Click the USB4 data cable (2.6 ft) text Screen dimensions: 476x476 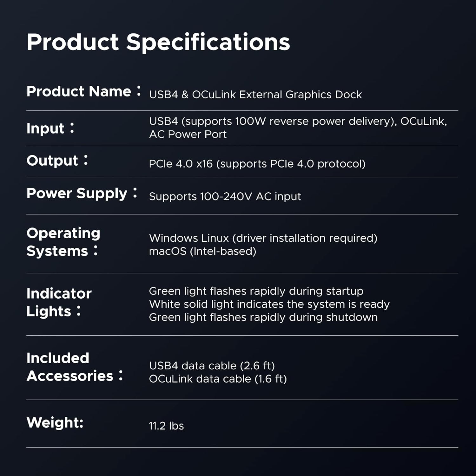212,366
